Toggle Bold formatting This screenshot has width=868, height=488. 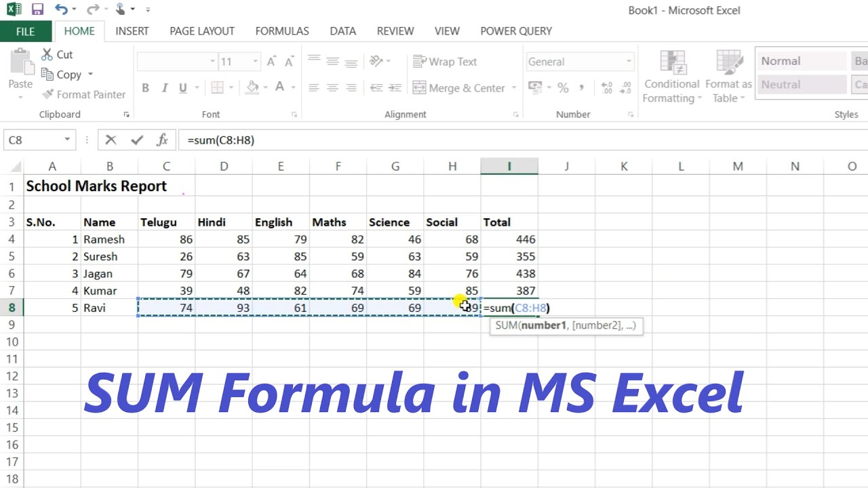145,88
